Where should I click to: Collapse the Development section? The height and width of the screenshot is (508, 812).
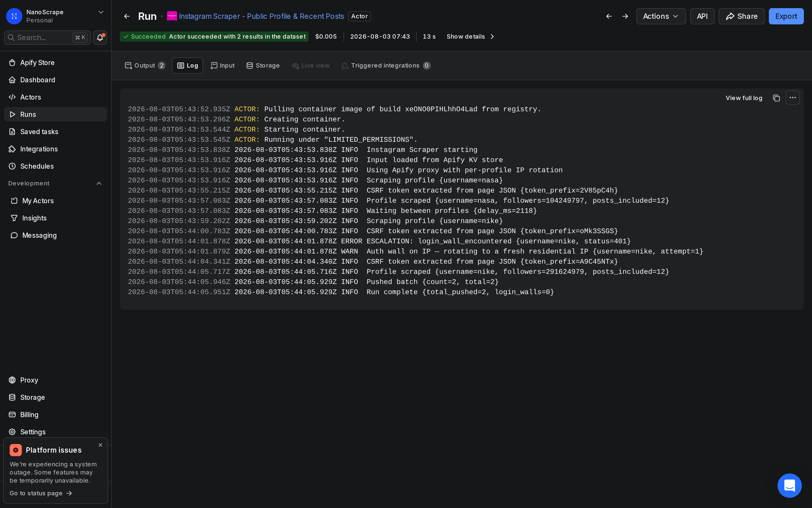point(99,183)
